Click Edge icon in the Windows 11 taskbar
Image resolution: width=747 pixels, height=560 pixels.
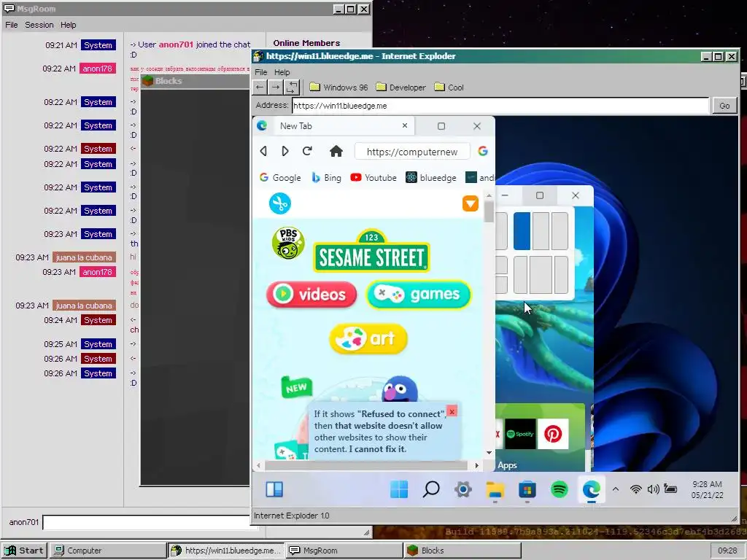click(x=591, y=489)
